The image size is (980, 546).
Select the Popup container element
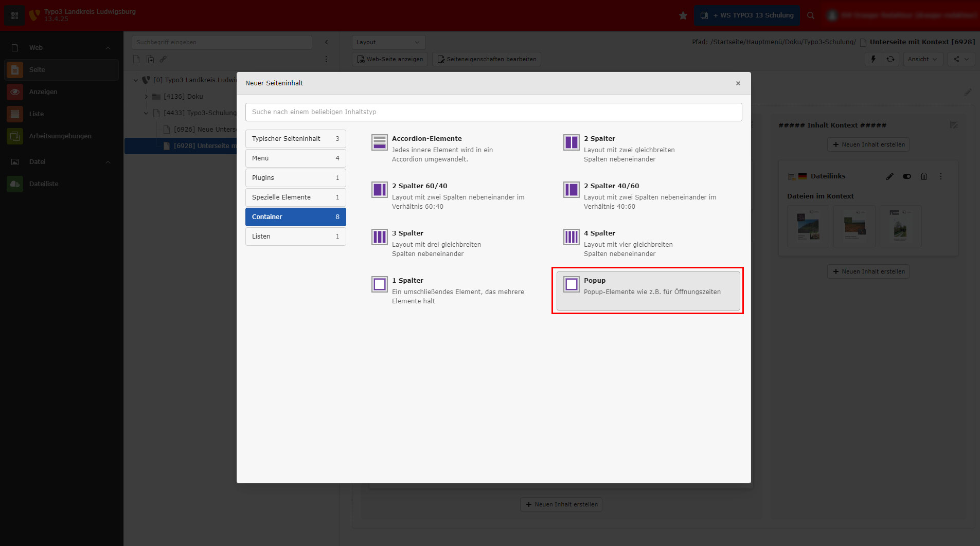pyautogui.click(x=648, y=290)
